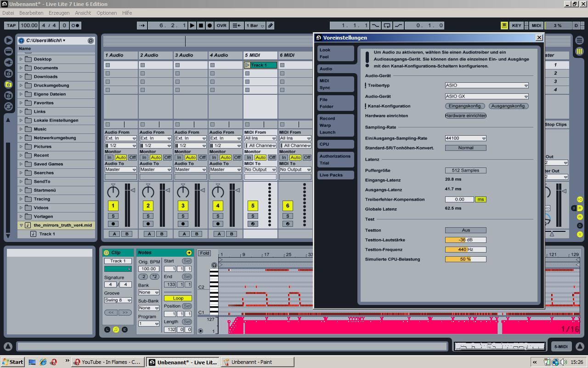Adjust Simulierte CPU-Belastung 50 % slider
The image size is (588, 368).
point(465,259)
